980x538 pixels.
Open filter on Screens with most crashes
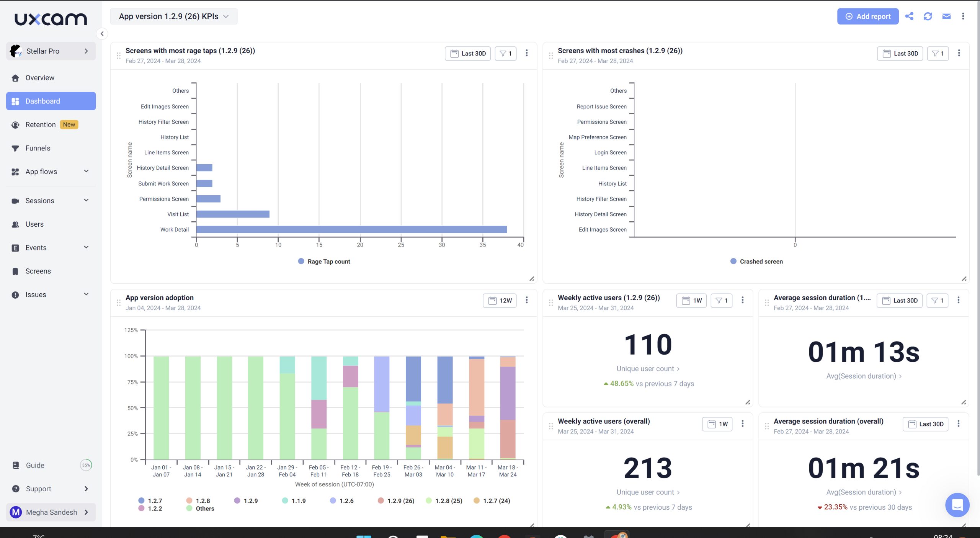(x=938, y=53)
